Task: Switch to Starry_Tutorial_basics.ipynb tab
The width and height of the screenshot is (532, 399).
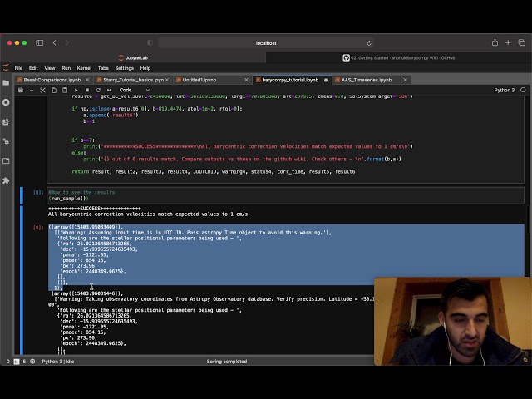Action: 130,80
